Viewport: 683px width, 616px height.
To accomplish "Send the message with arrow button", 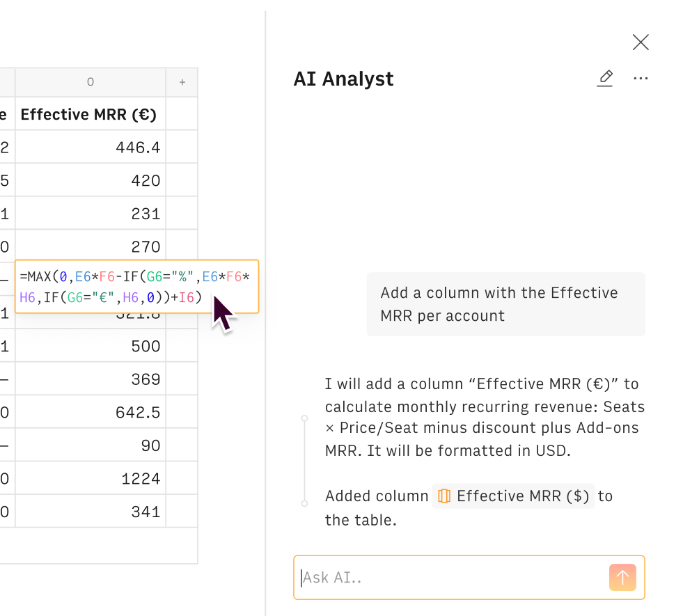I will 622,577.
